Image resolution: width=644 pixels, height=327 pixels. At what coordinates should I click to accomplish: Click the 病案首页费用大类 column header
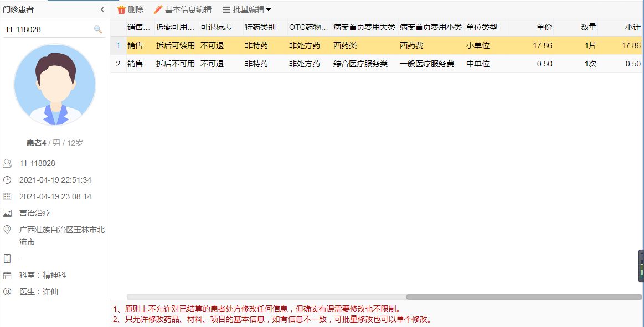pos(365,28)
